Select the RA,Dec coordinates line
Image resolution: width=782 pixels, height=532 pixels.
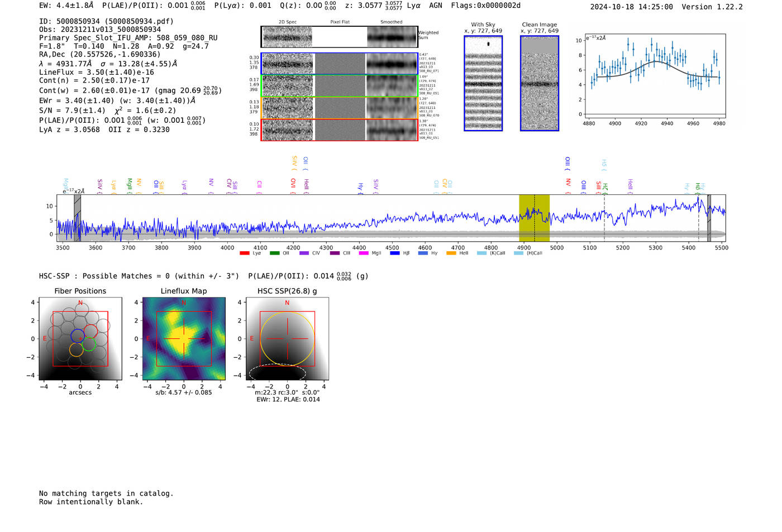100,54
